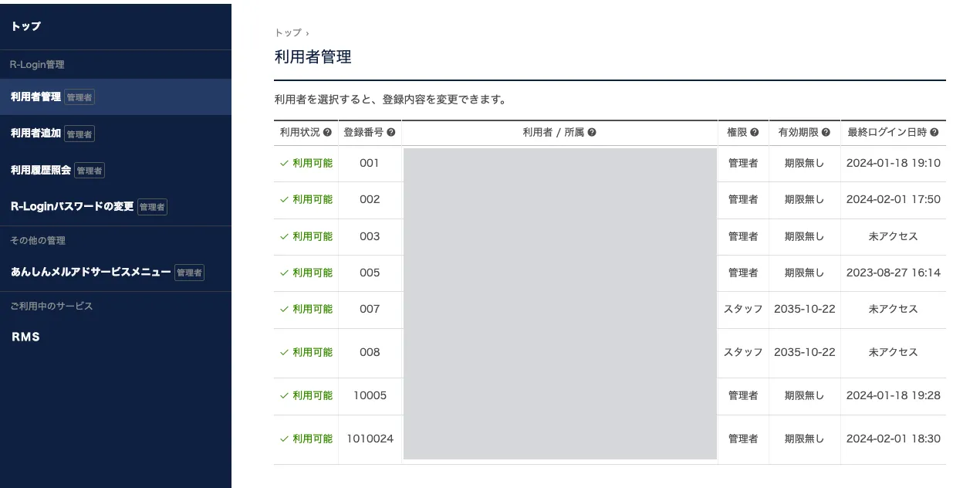Click 期限無し in row 1010024
The width and height of the screenshot is (980, 488).
(805, 439)
